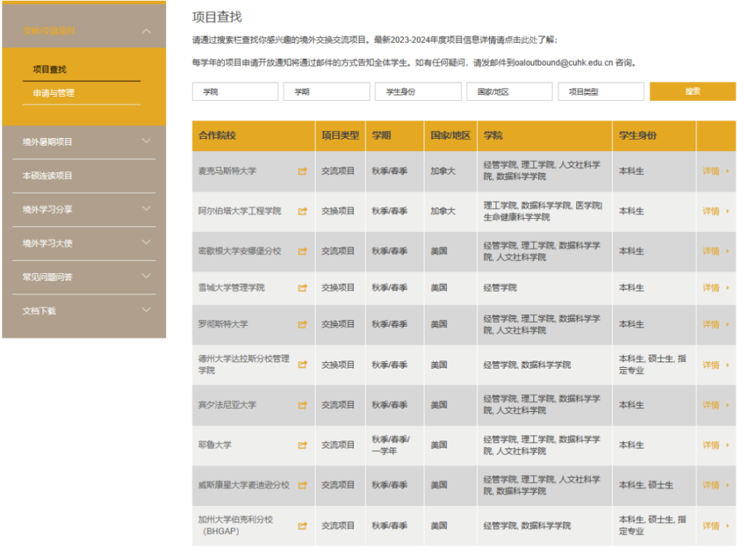Image resolution: width=756 pixels, height=550 pixels.
Task: Open external link icon for 耶鲁大学
Action: pos(302,445)
